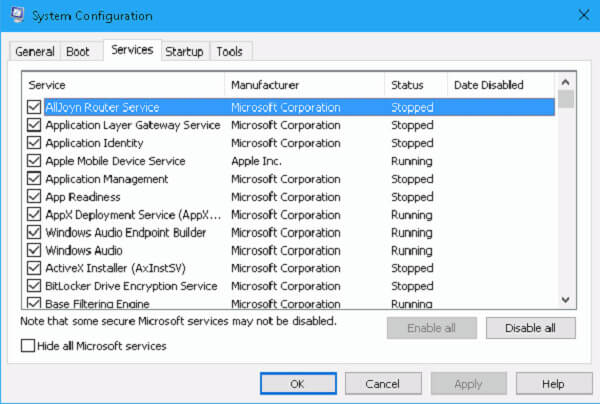Click the scrollbar up arrow
Image resolution: width=600 pixels, height=404 pixels.
(x=566, y=82)
